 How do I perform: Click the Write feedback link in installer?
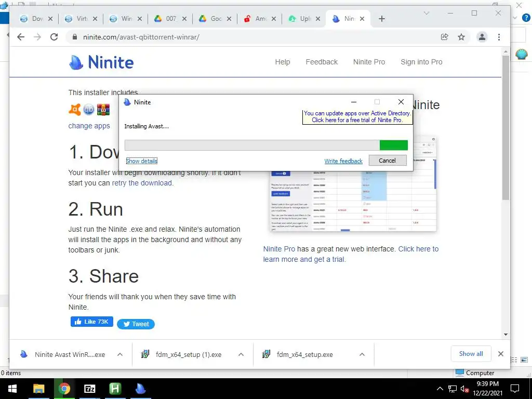343,161
